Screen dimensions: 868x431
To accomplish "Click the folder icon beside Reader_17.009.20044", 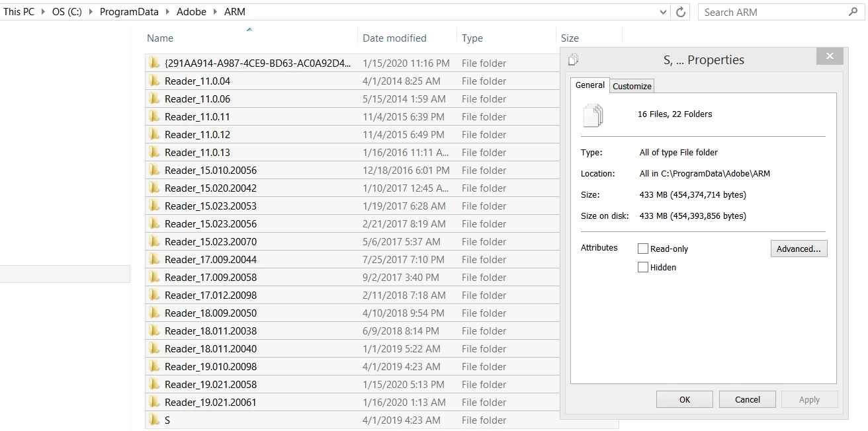I will point(154,259).
